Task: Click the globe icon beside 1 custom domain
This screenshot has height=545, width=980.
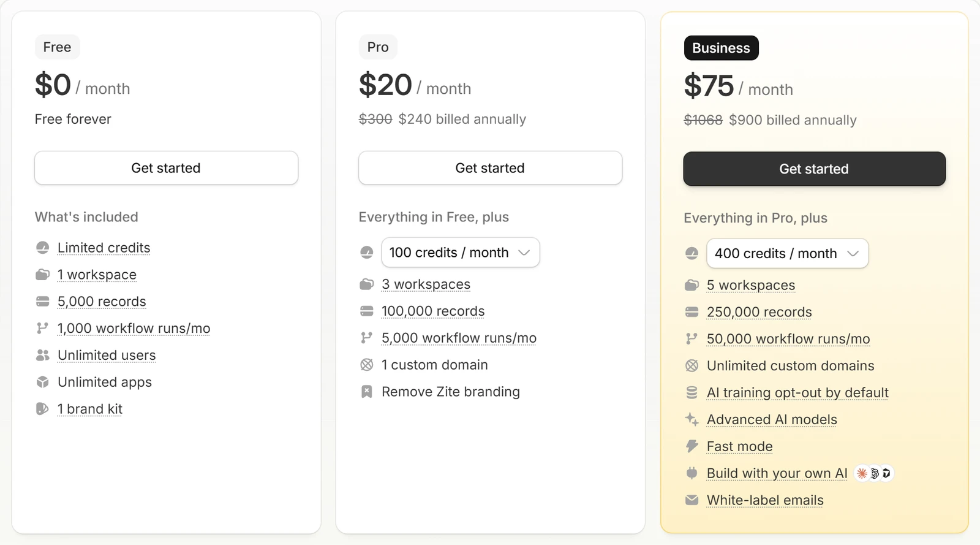Action: tap(366, 365)
